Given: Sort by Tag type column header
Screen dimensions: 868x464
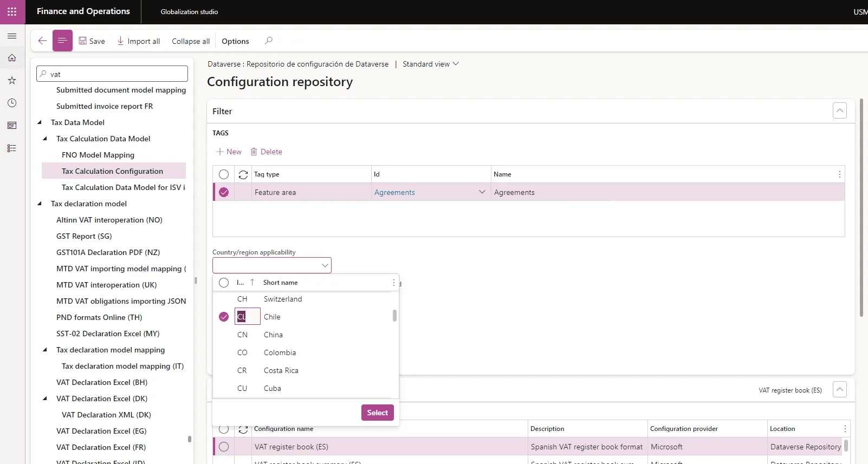Looking at the screenshot, I should click(x=267, y=174).
